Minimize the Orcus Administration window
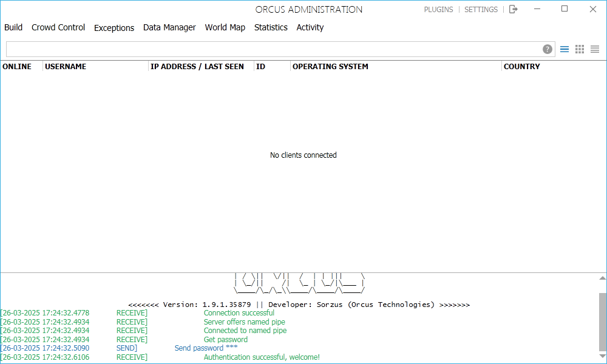This screenshot has height=364, width=607. point(537,9)
